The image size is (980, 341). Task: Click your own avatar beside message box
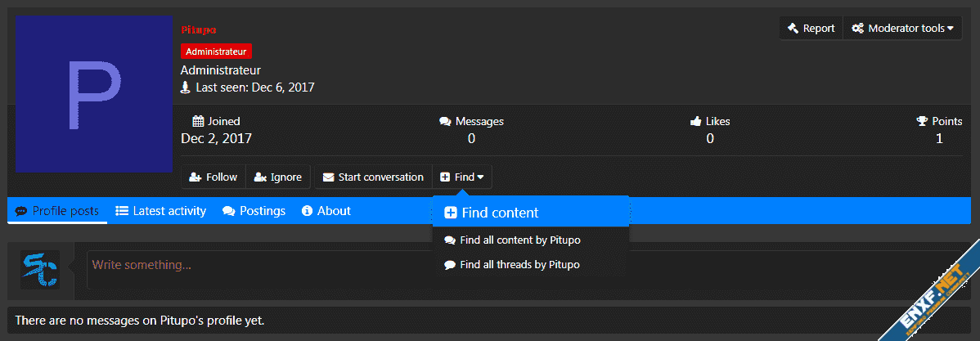point(40,270)
